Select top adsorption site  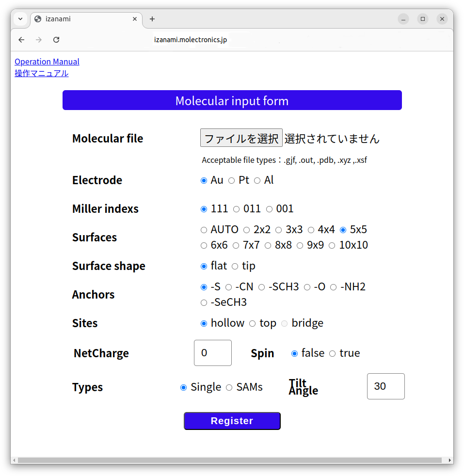pyautogui.click(x=252, y=324)
